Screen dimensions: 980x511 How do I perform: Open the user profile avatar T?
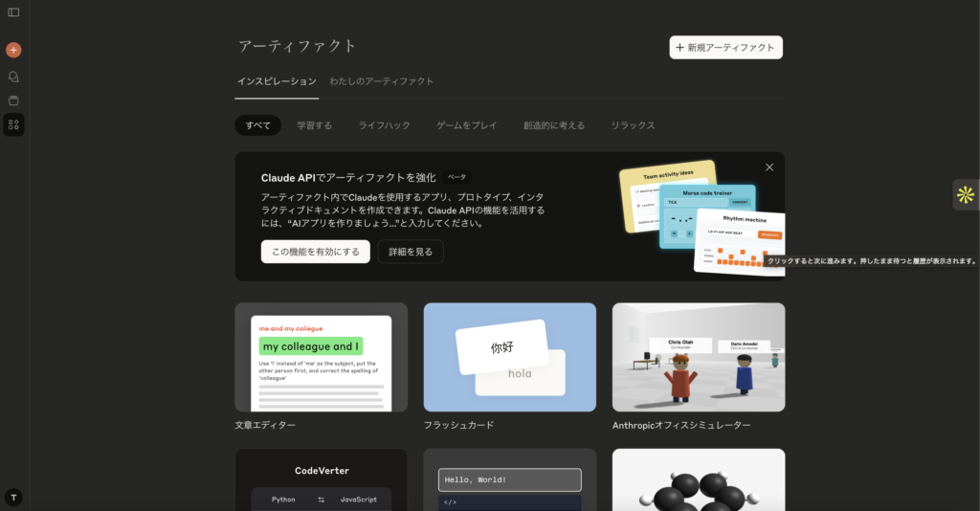(x=13, y=497)
